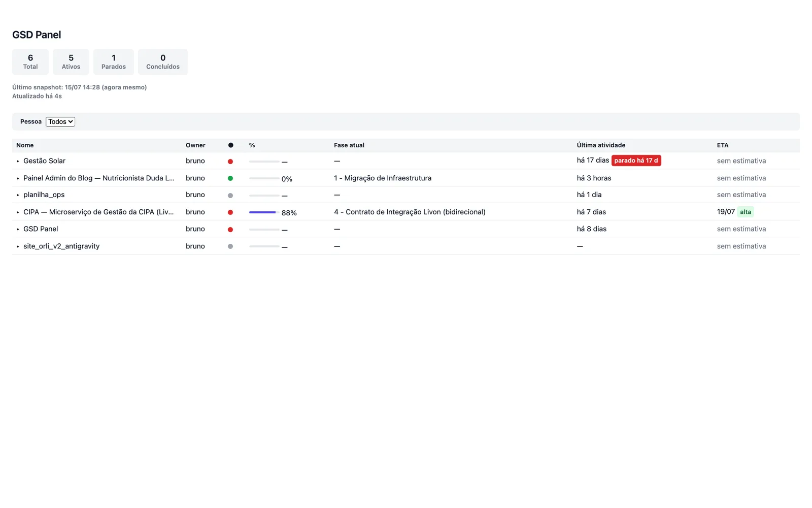Click the 0% progress value

click(287, 179)
